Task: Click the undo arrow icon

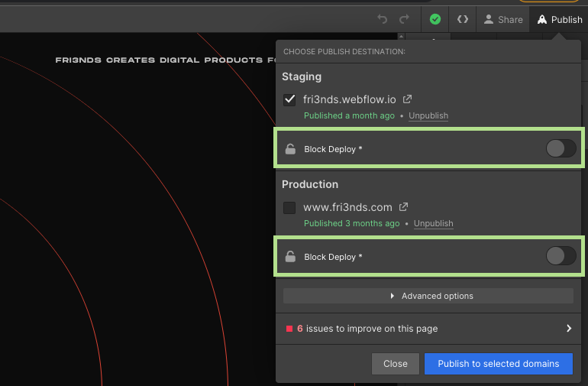Action: pos(382,19)
